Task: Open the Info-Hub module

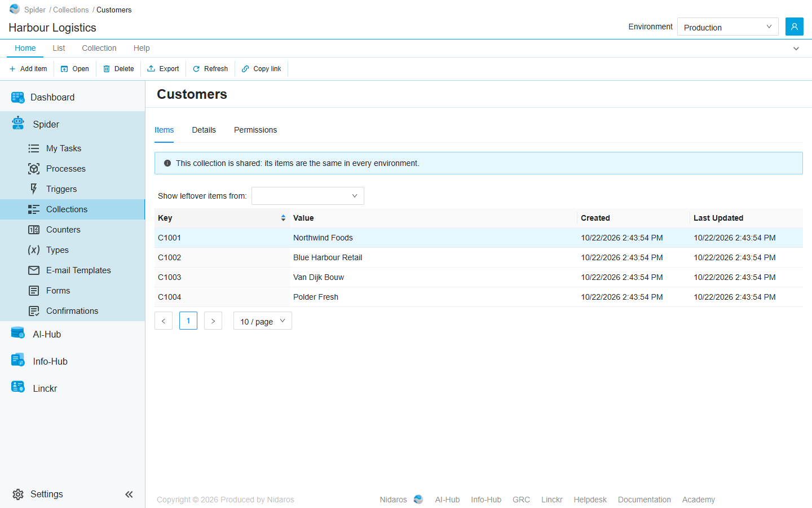Action: pyautogui.click(x=72, y=362)
